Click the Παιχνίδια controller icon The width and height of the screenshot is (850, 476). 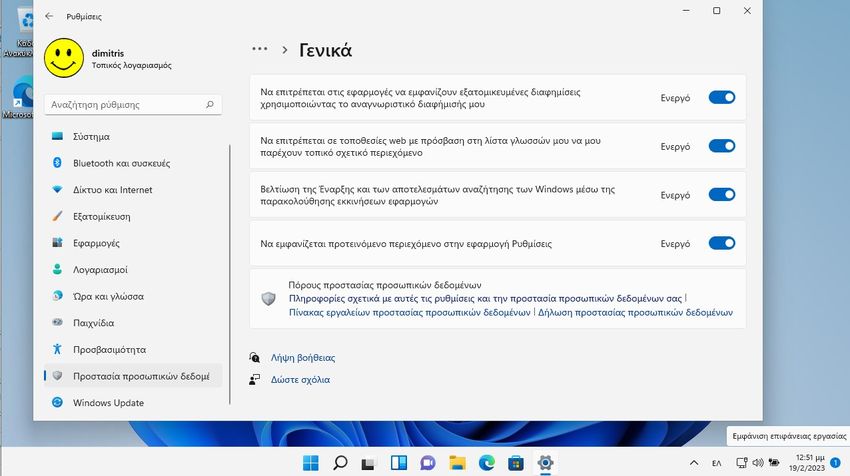(x=57, y=322)
